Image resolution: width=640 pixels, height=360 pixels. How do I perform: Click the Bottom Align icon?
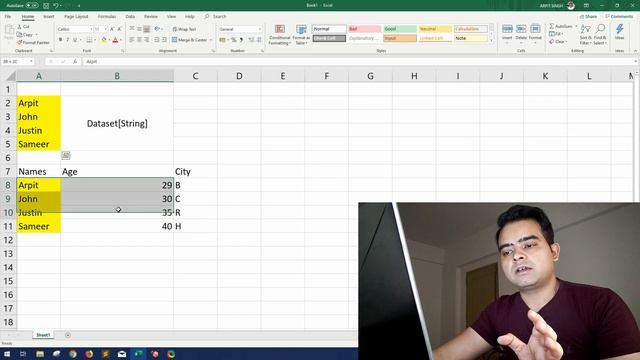pos(147,29)
